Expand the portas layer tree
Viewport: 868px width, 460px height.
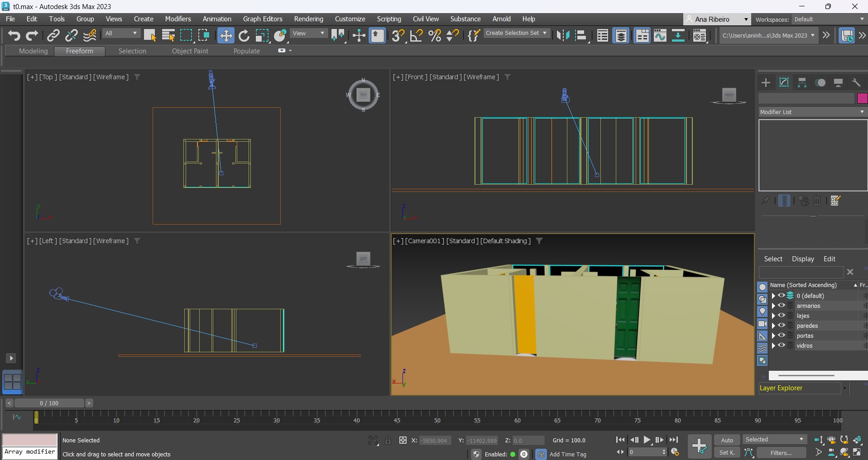coord(773,335)
